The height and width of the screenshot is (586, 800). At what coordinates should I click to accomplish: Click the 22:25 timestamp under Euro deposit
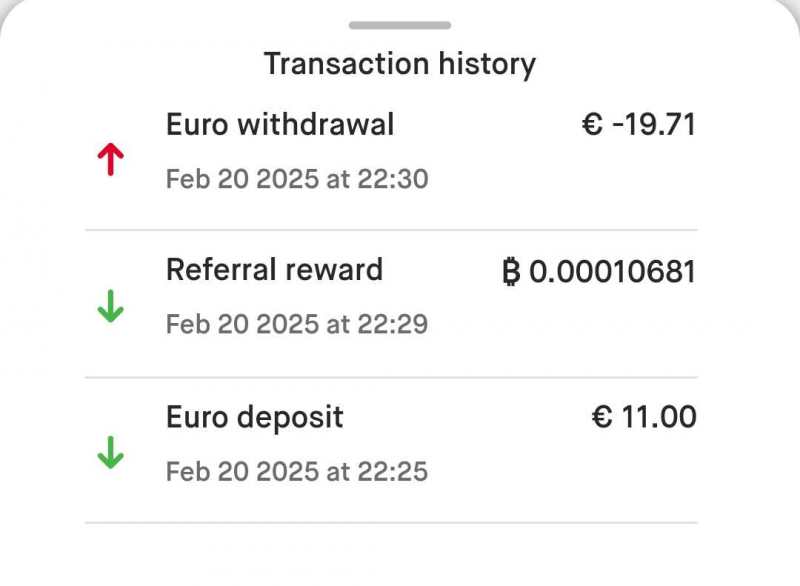point(296,471)
